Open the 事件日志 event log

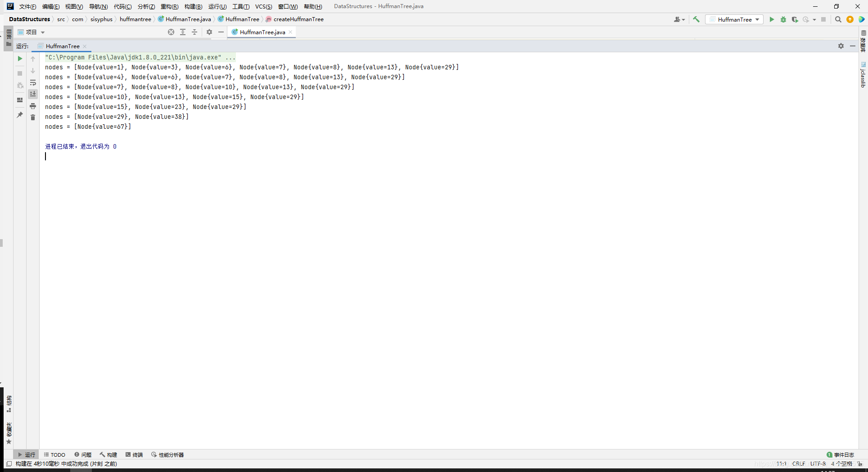(x=841, y=455)
